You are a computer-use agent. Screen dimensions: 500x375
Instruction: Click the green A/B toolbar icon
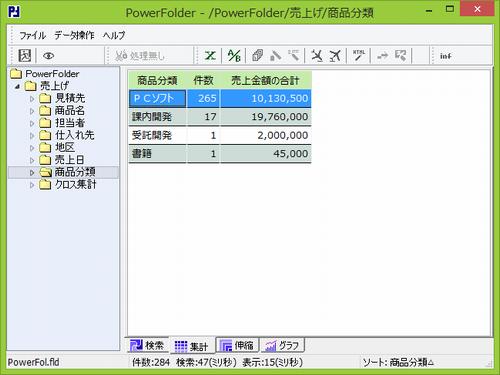[x=234, y=55]
